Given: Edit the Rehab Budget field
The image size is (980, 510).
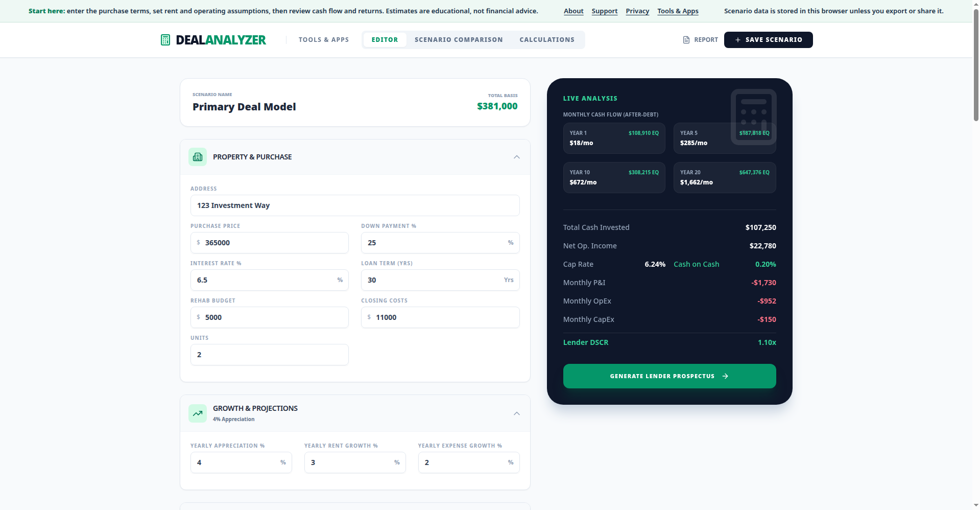Looking at the screenshot, I should (x=270, y=317).
